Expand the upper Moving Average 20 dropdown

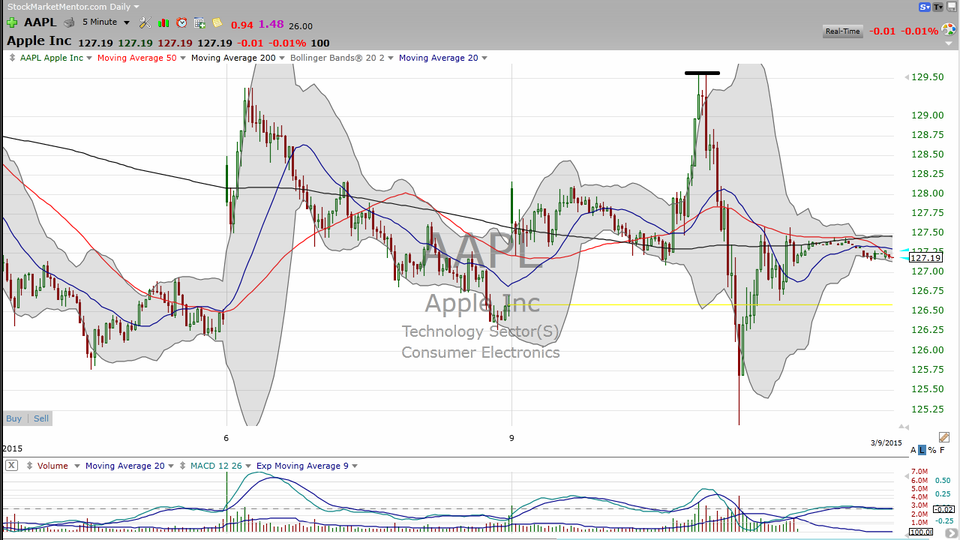click(x=484, y=58)
